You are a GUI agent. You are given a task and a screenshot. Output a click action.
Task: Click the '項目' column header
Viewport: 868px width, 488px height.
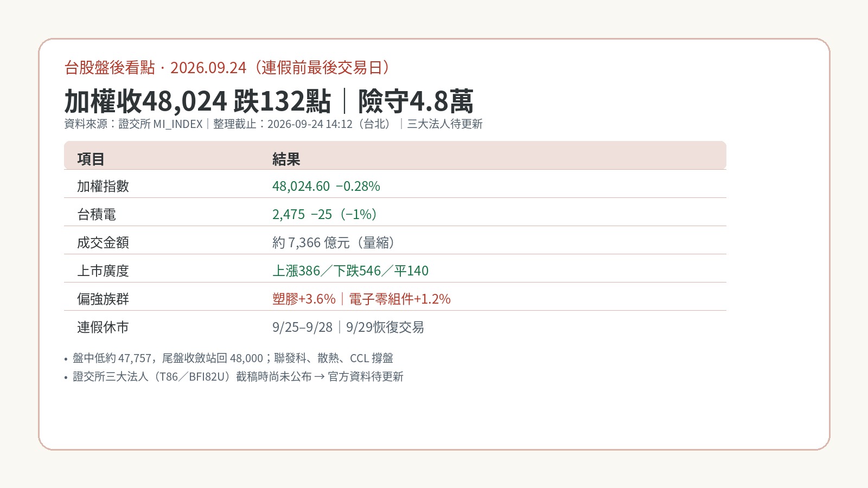(x=91, y=159)
